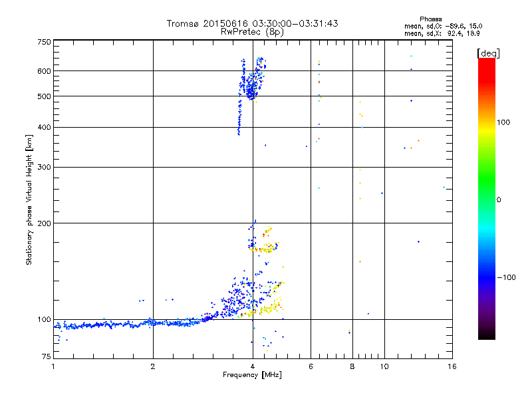Click the x-axis tick label '6'

tap(311, 366)
